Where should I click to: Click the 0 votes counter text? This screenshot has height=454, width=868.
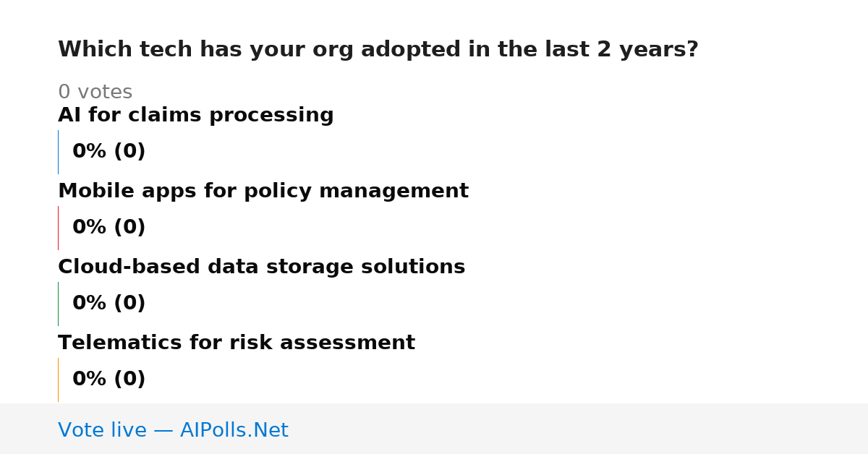(95, 93)
